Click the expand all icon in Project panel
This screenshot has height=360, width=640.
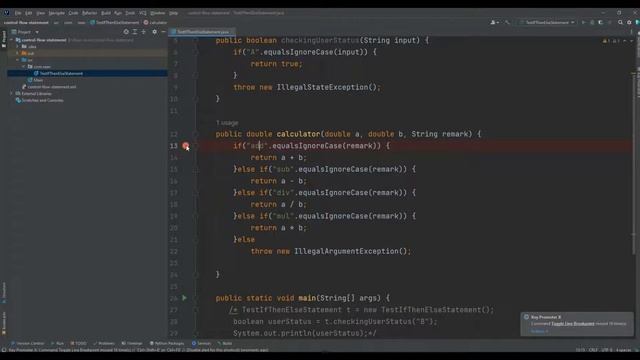(x=135, y=32)
